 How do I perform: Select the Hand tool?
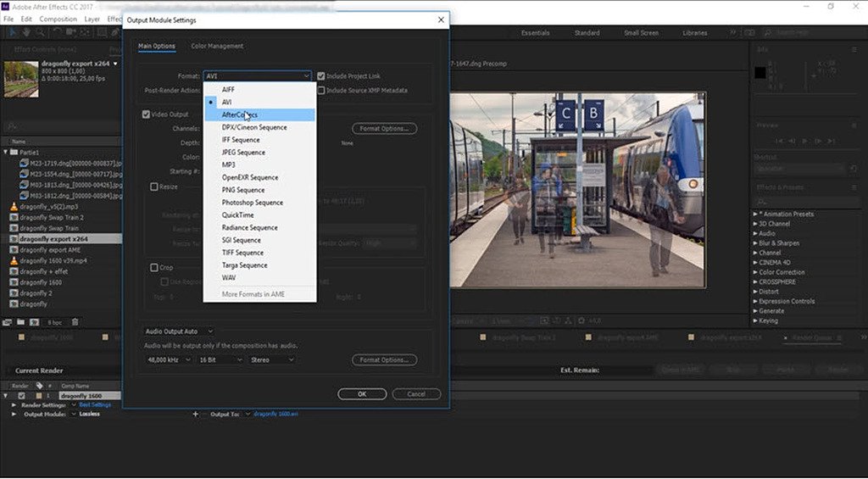coord(26,33)
